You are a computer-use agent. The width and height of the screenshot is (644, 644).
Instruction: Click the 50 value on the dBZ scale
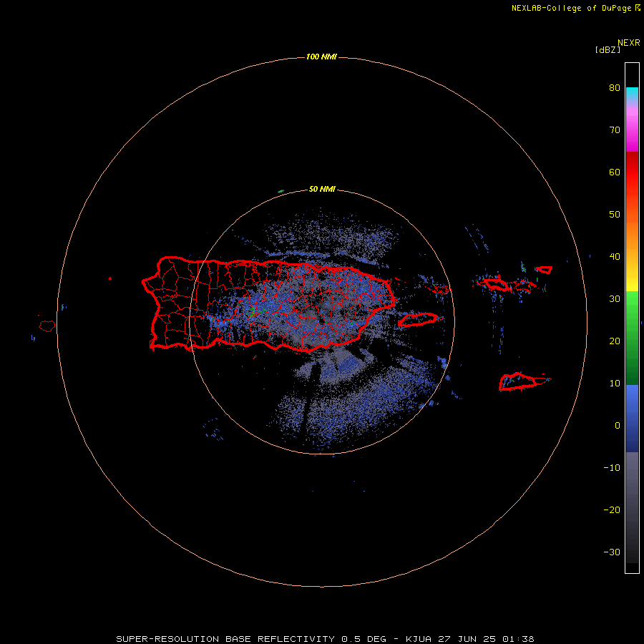tap(615, 215)
